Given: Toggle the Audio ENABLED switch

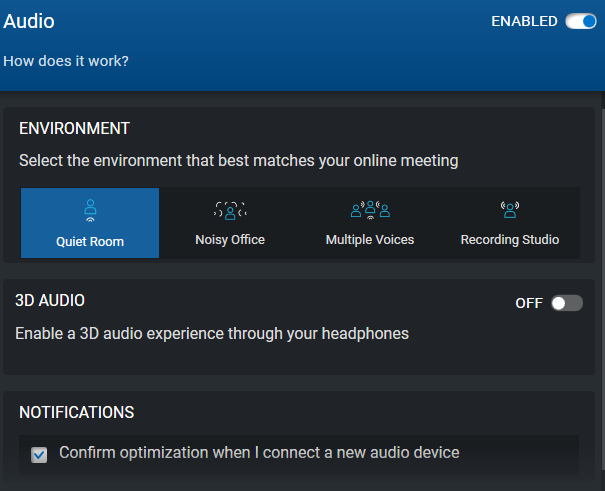Looking at the screenshot, I should pyautogui.click(x=580, y=21).
